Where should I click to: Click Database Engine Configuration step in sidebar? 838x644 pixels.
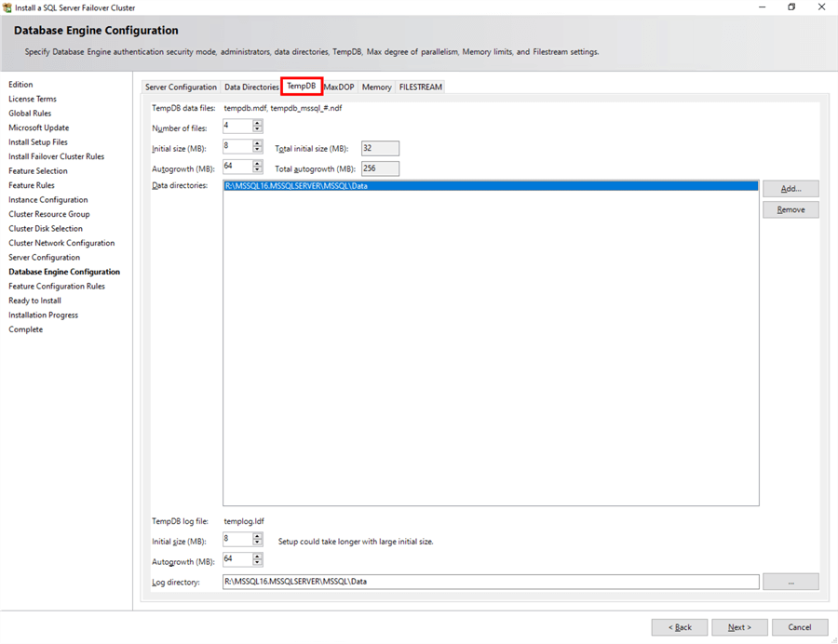64,272
